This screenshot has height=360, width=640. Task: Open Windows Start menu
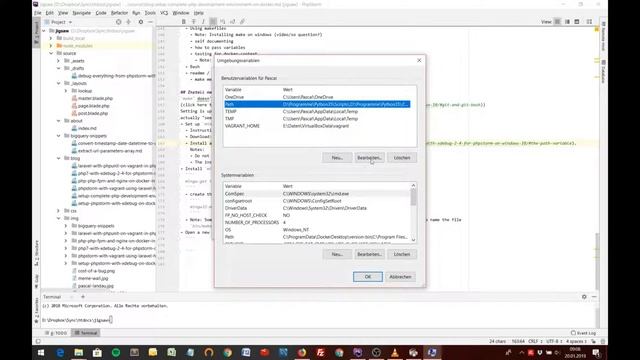41,353
